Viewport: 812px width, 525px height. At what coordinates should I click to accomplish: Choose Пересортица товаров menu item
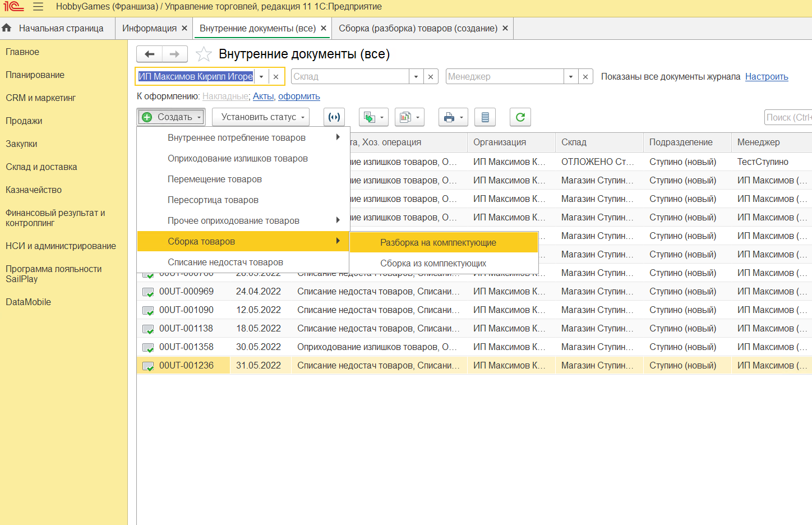coord(243,200)
